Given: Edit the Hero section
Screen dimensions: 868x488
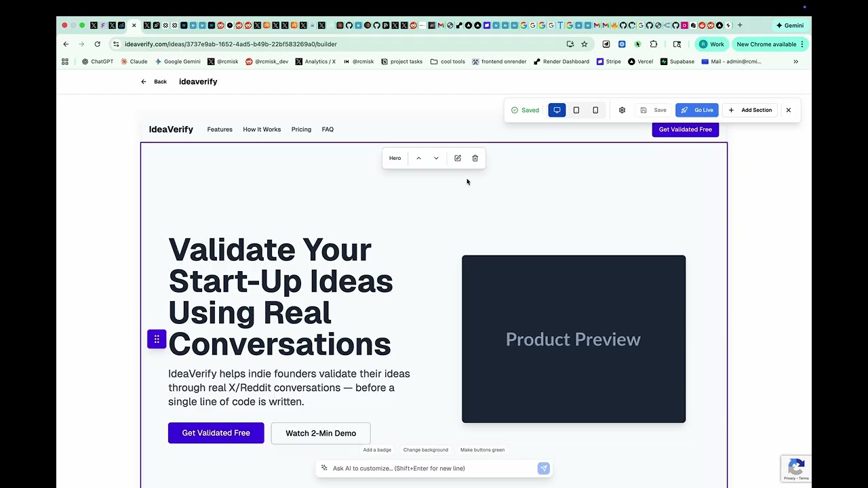Looking at the screenshot, I should click(458, 158).
